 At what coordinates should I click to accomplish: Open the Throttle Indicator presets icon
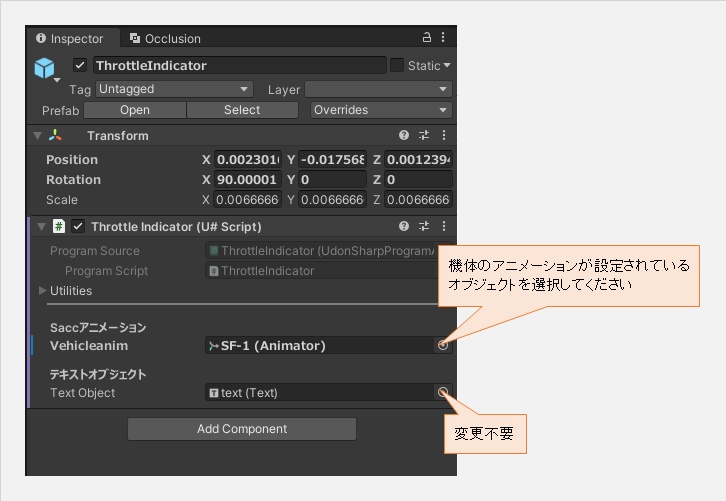(x=424, y=226)
